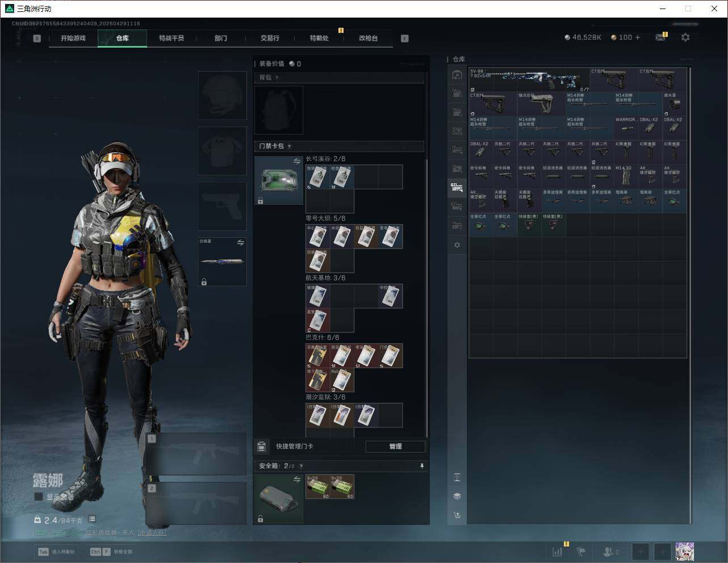Select the last keycard in 航天基地 top row
Image resolution: width=728 pixels, height=563 pixels.
pyautogui.click(x=391, y=296)
